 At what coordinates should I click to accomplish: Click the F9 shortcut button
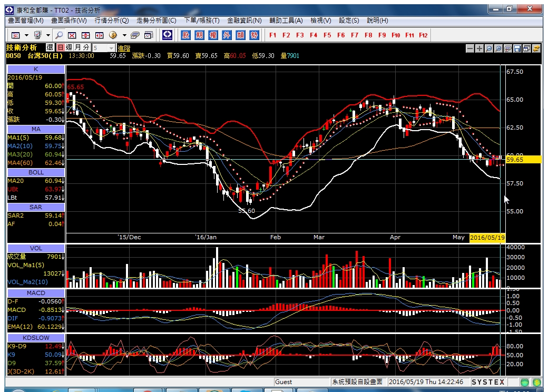point(382,35)
